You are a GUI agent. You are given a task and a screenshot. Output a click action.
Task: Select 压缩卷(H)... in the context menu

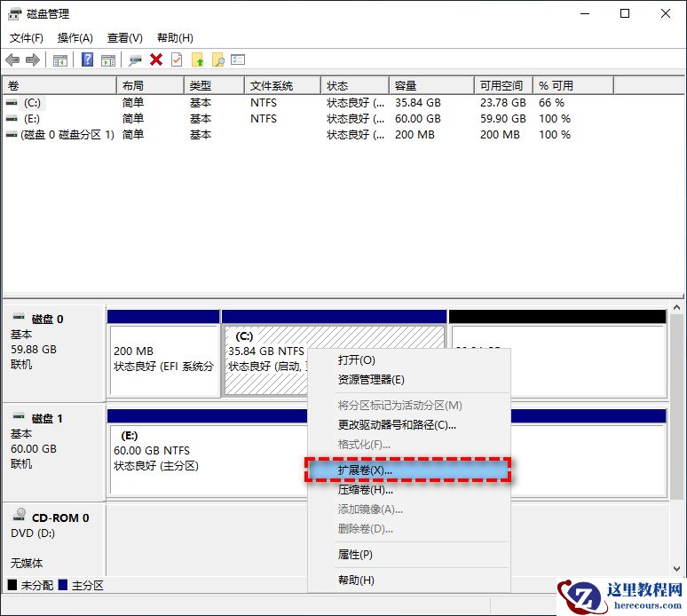(x=409, y=490)
